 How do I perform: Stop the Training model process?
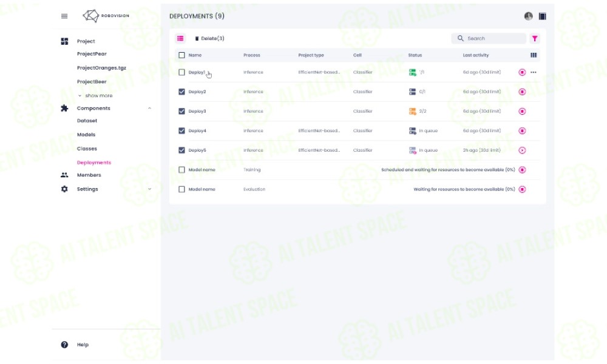(x=522, y=170)
